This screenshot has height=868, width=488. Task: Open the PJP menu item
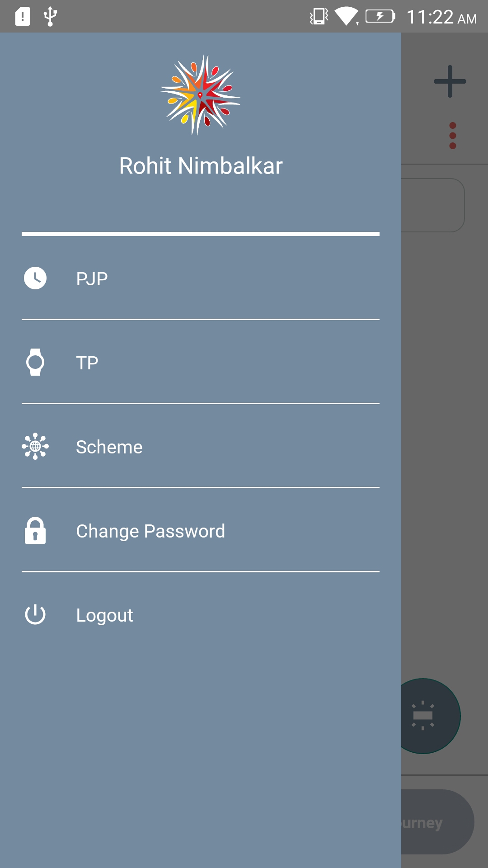pyautogui.click(x=92, y=278)
